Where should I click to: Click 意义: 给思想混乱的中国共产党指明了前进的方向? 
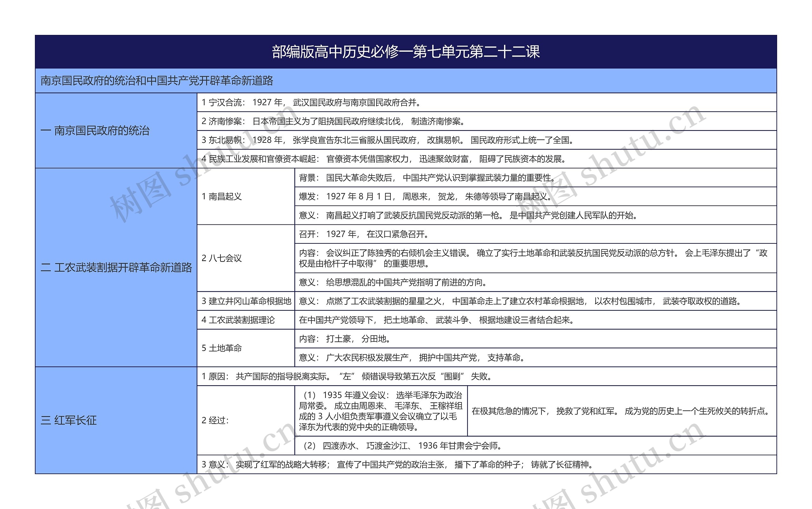[x=536, y=282]
